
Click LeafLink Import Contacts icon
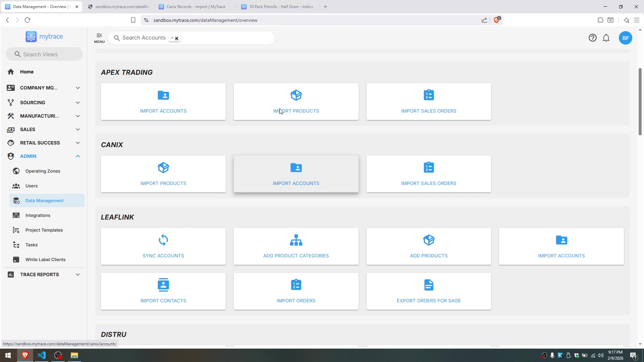coord(163,285)
